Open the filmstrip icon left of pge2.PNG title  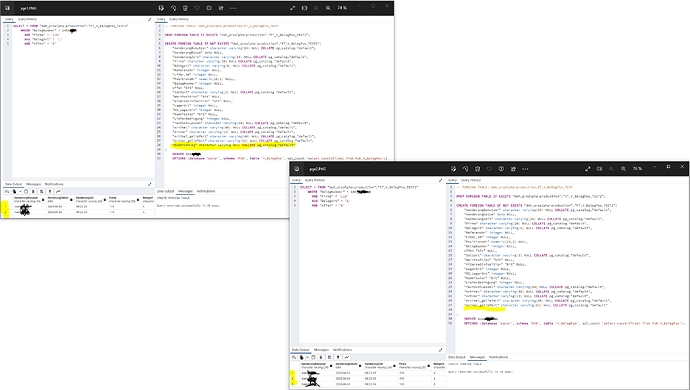pos(297,169)
